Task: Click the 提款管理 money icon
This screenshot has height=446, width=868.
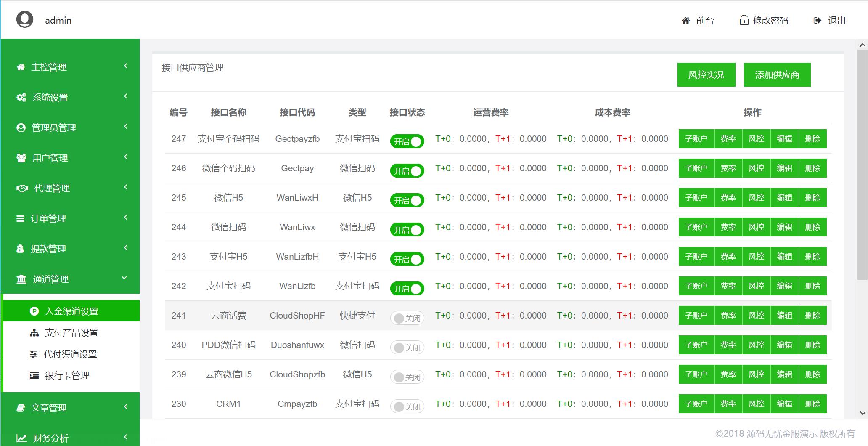Action: click(x=20, y=248)
